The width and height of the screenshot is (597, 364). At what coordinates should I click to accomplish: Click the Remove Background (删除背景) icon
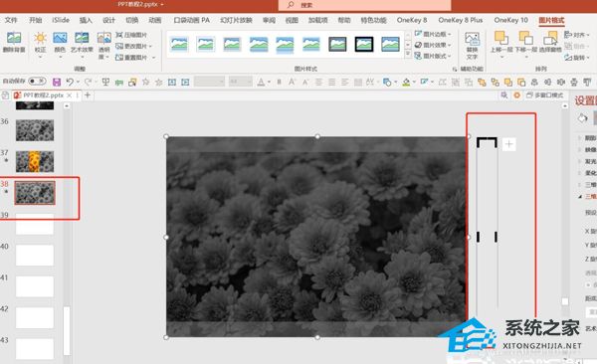pos(14,42)
